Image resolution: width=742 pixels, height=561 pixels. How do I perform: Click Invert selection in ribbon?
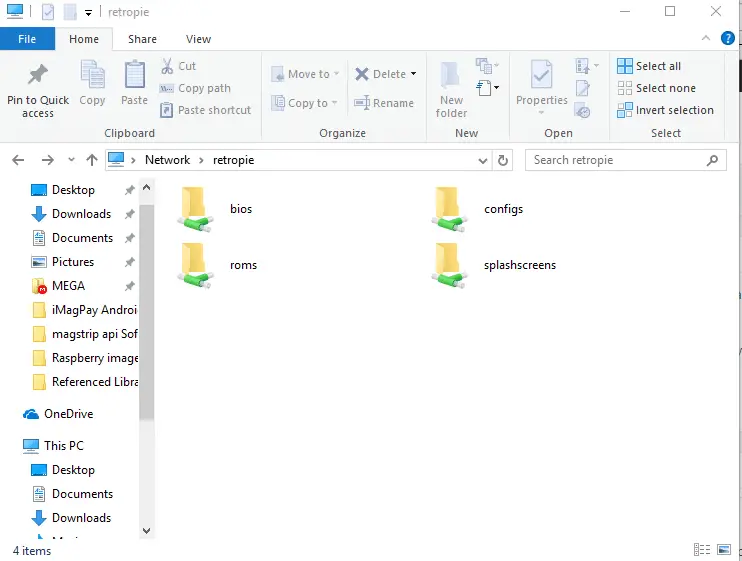click(x=665, y=110)
